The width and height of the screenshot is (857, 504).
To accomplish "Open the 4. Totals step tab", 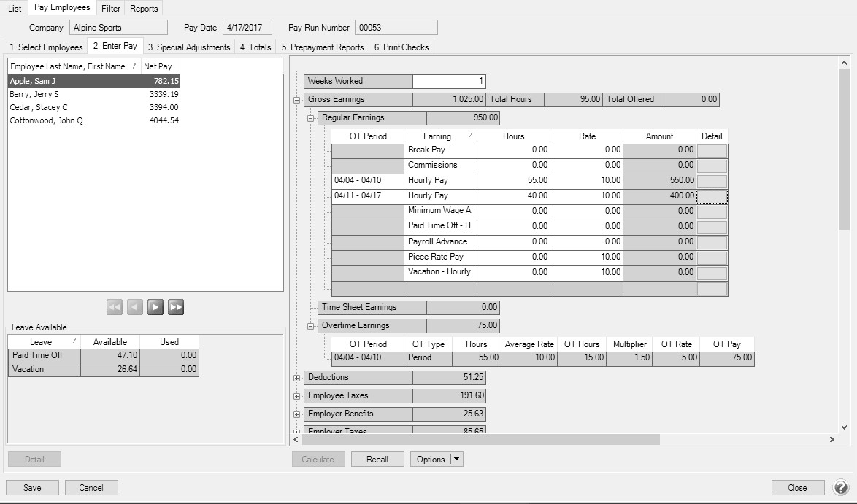I will (x=255, y=47).
